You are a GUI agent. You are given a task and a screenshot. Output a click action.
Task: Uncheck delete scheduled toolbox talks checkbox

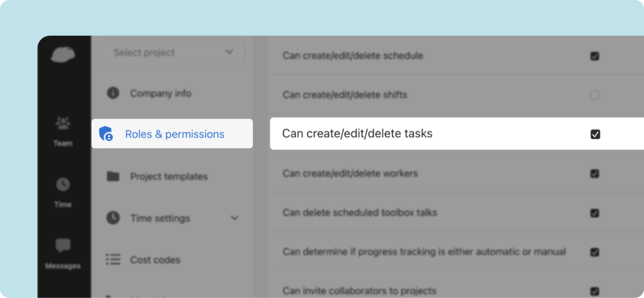595,213
